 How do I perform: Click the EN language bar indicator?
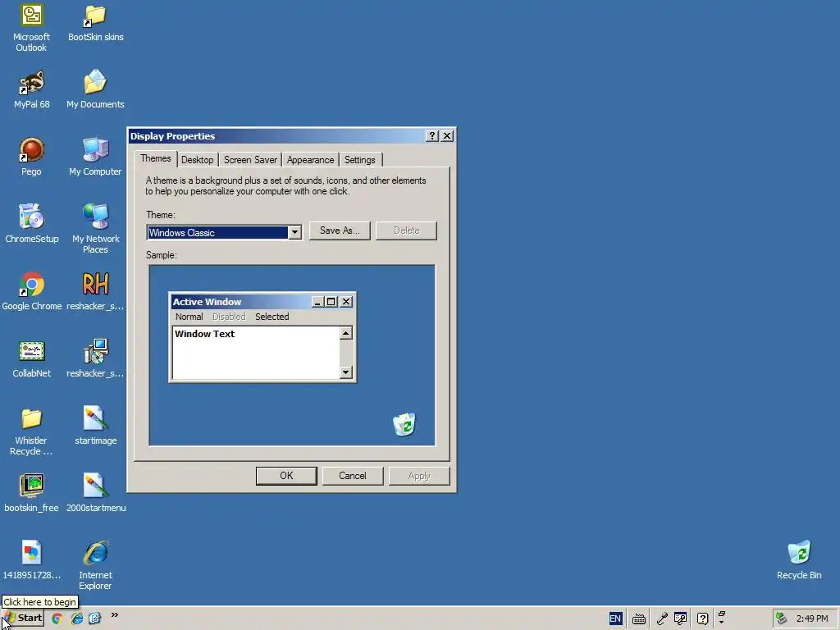point(615,619)
